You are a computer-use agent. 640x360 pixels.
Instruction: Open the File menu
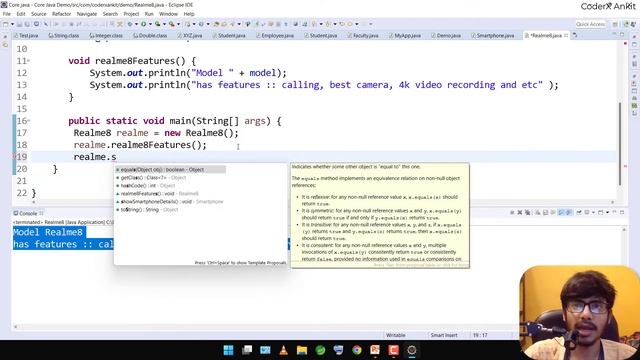point(7,14)
